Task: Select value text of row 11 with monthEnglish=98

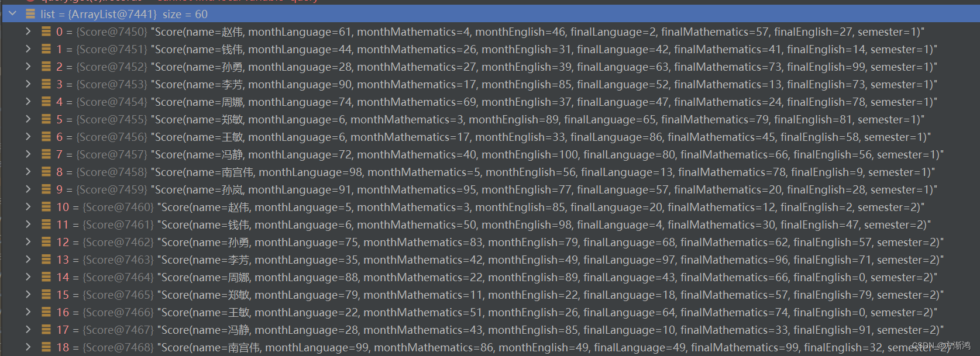Action: pyautogui.click(x=544, y=224)
